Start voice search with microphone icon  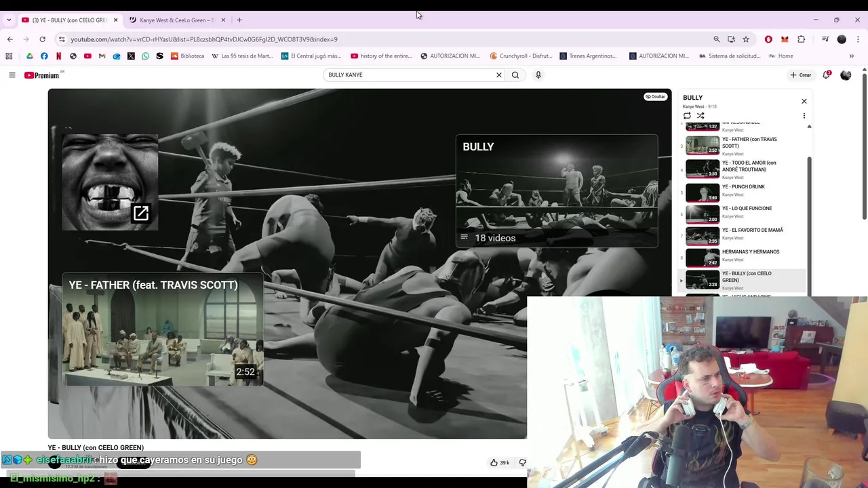538,75
